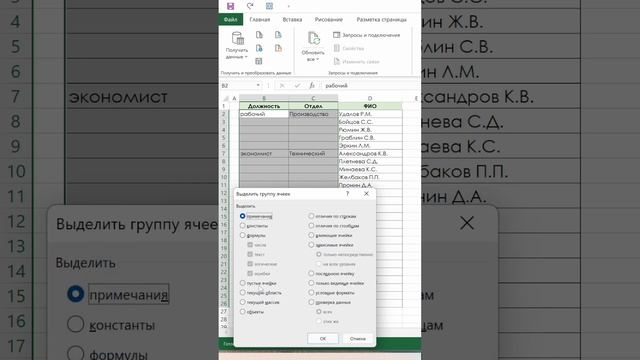Image resolution: width=640 pixels, height=360 pixels.
Task: Select the текущий массив radio button
Action: pos(242,302)
